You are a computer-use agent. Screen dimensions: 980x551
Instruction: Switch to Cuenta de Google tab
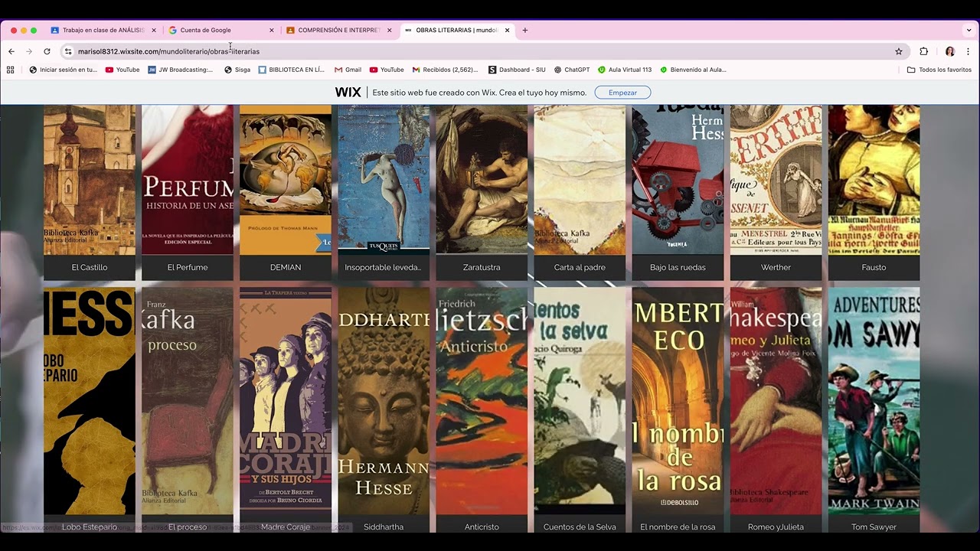[221, 31]
